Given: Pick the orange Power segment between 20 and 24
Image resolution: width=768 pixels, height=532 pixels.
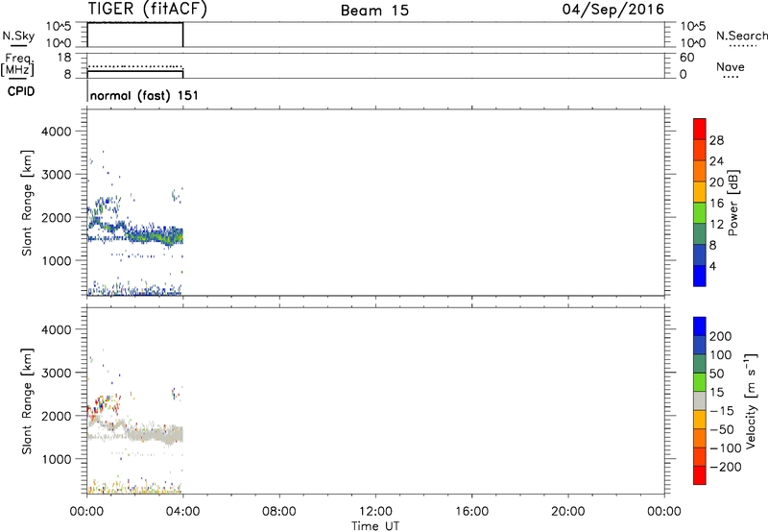Looking at the screenshot, I should 700,171.
